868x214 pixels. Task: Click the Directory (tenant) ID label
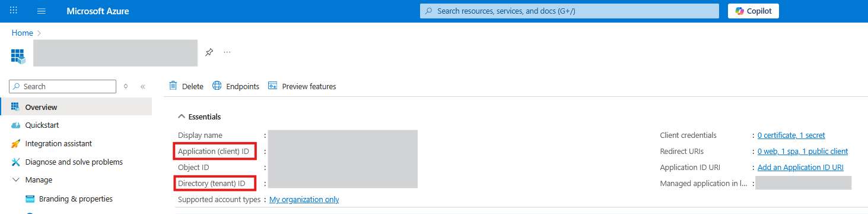(x=212, y=184)
